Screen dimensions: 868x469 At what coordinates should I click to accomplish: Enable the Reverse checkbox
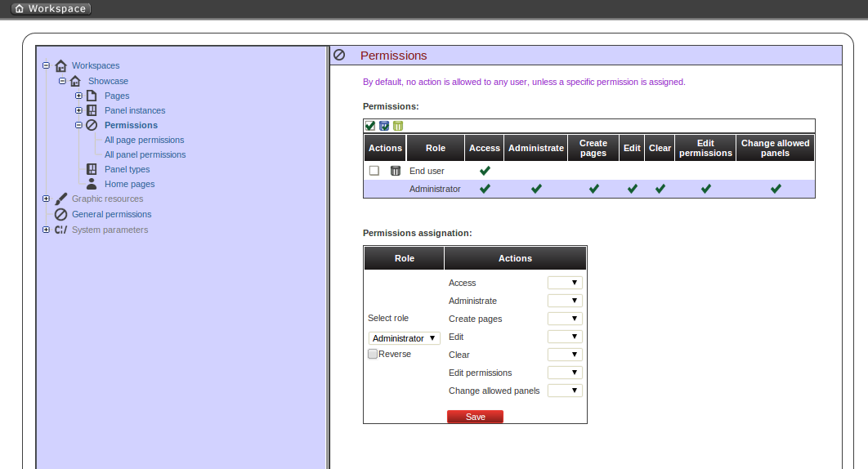point(373,354)
